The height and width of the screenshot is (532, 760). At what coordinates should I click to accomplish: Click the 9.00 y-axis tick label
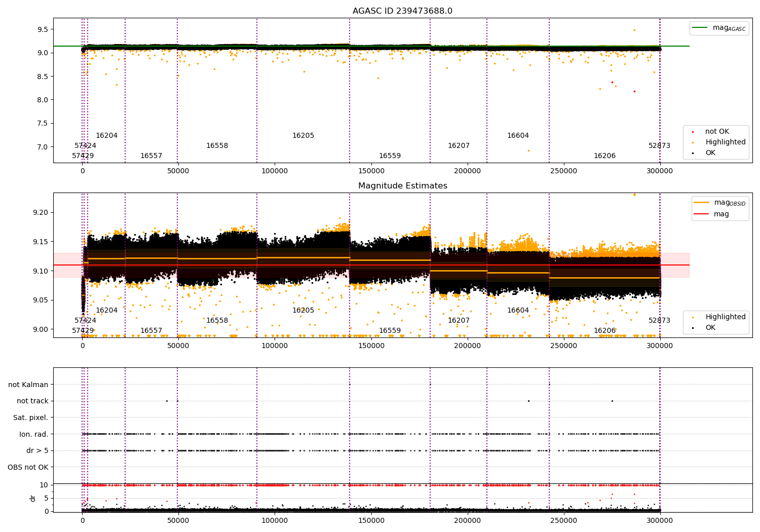click(41, 329)
